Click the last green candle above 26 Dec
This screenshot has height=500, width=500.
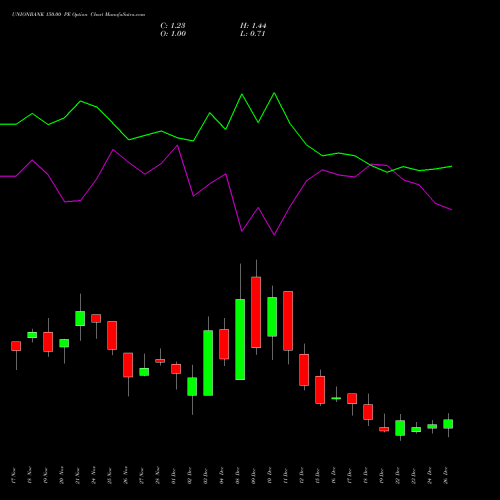pyautogui.click(x=448, y=424)
